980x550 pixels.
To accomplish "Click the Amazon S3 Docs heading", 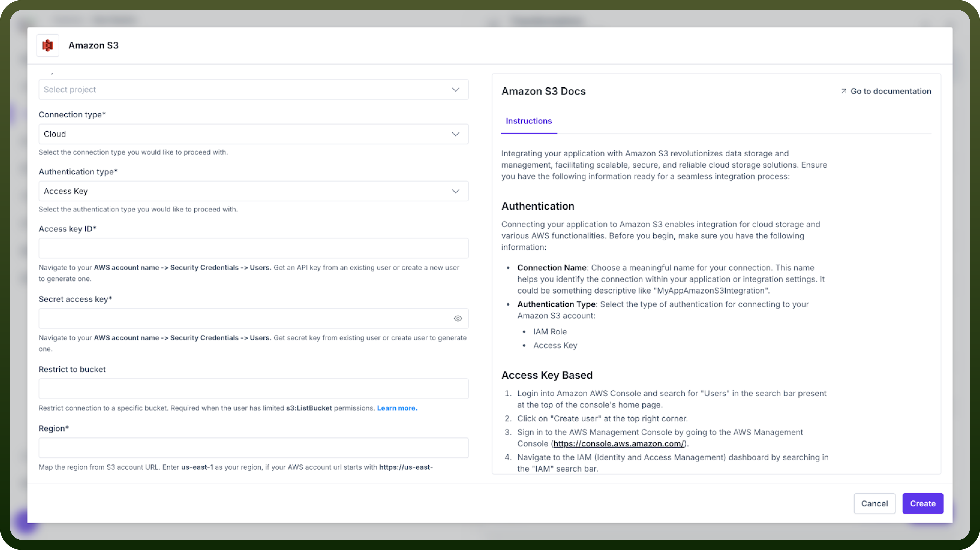I will click(x=543, y=91).
